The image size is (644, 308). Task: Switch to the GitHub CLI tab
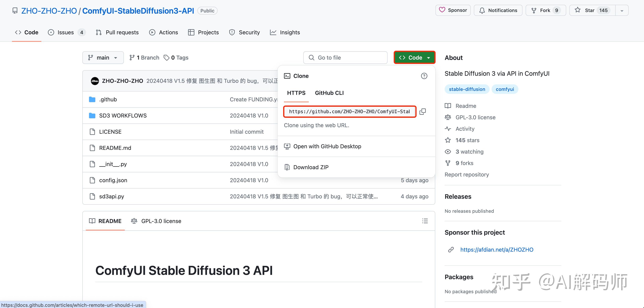pos(329,93)
